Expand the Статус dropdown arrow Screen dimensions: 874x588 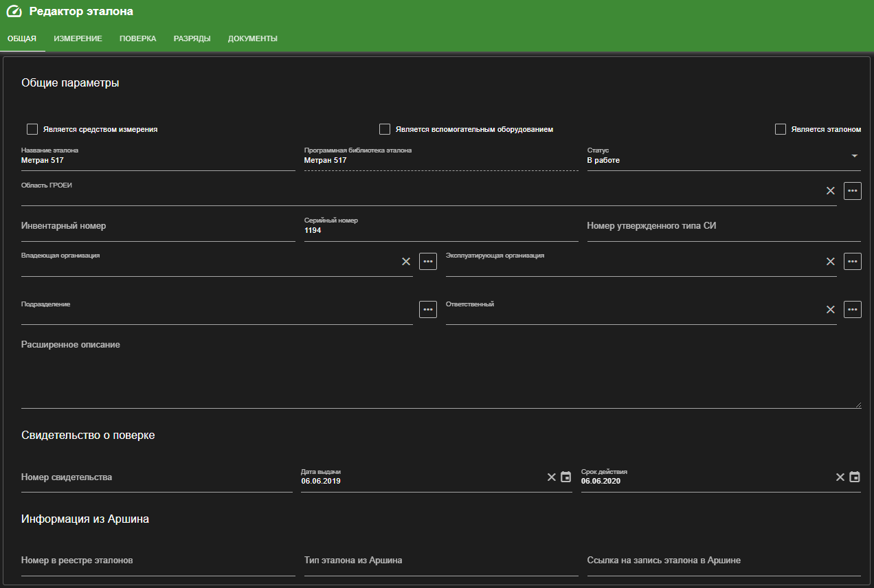tap(855, 156)
